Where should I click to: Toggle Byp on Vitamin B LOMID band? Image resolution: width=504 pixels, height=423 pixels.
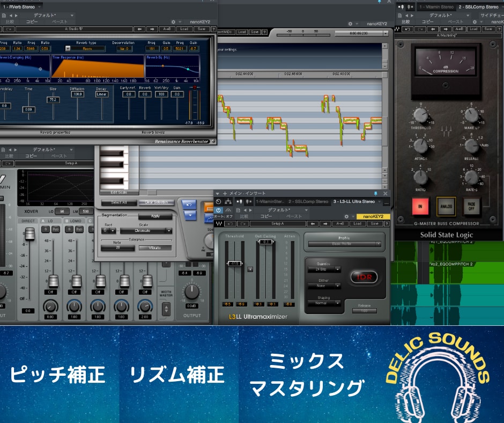tap(79, 229)
